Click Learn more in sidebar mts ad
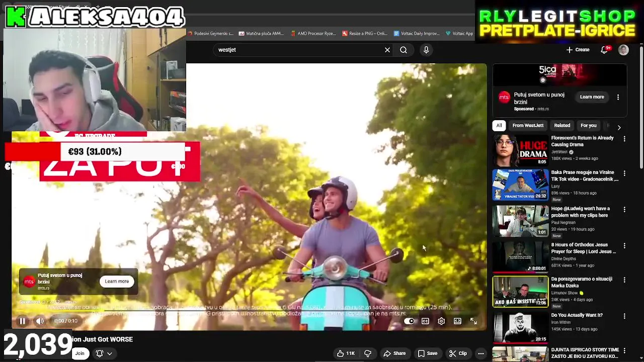The image size is (644, 362). tap(592, 97)
